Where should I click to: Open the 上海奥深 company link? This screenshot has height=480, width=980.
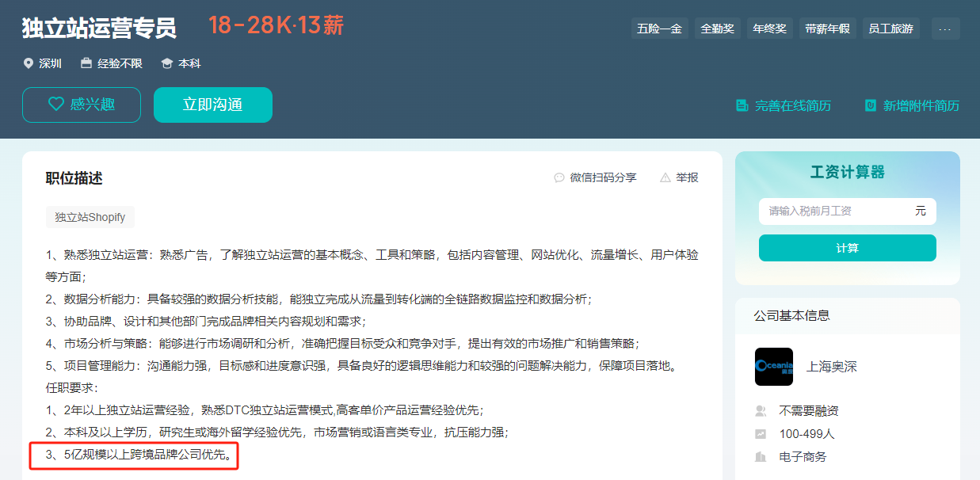[x=831, y=367]
